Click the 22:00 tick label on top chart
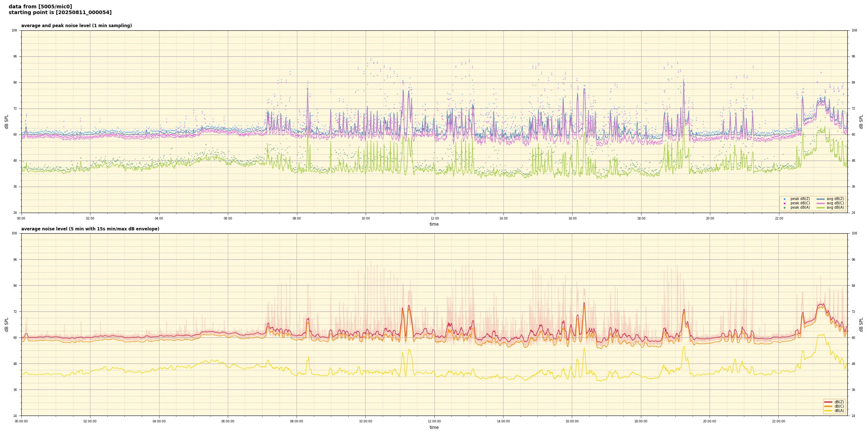Screen dimensions: 868x434 [x=779, y=218]
